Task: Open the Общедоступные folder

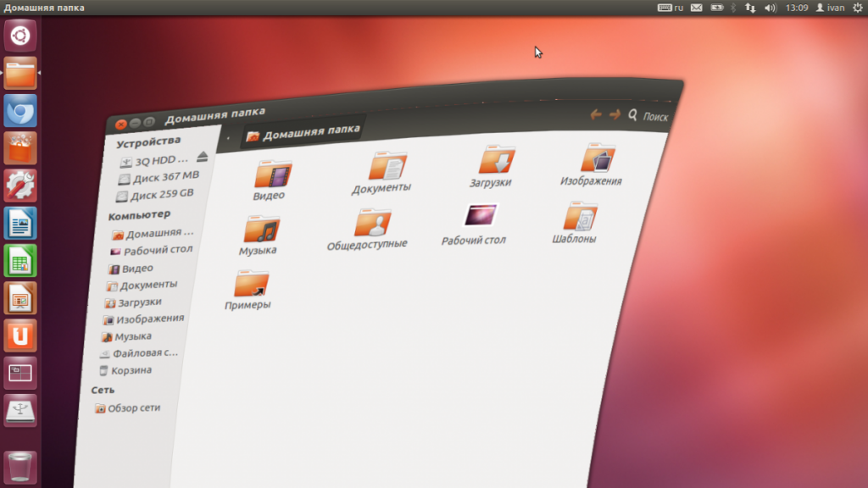Action: (372, 224)
